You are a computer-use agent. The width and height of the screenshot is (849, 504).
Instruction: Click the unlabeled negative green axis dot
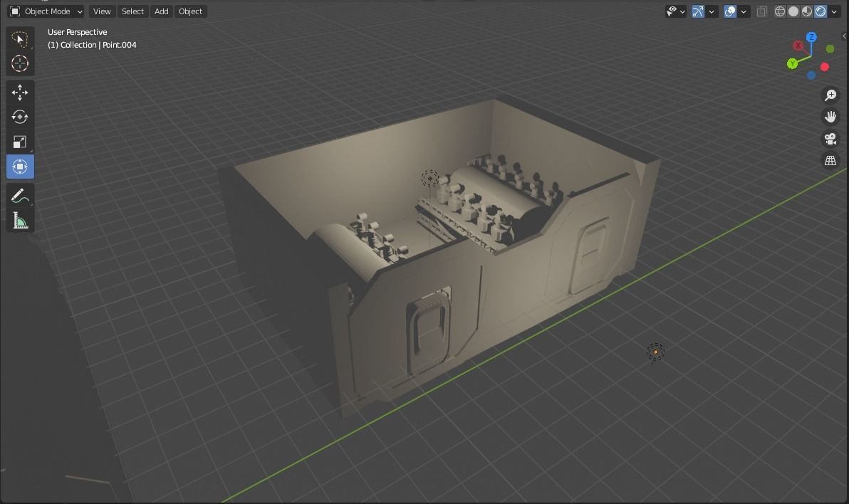coord(830,48)
